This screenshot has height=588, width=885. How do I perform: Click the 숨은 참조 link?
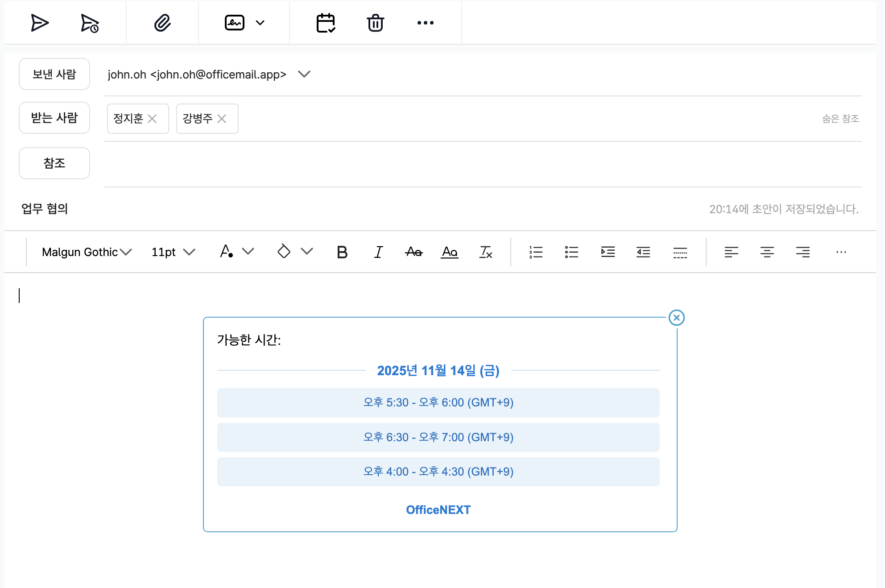[x=840, y=119]
